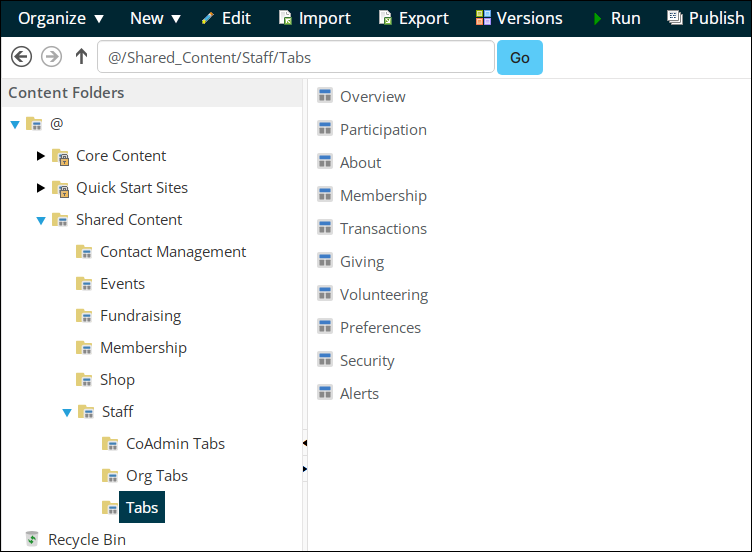Click the back navigation arrow icon
Viewport: 752px width, 552px height.
(x=22, y=57)
